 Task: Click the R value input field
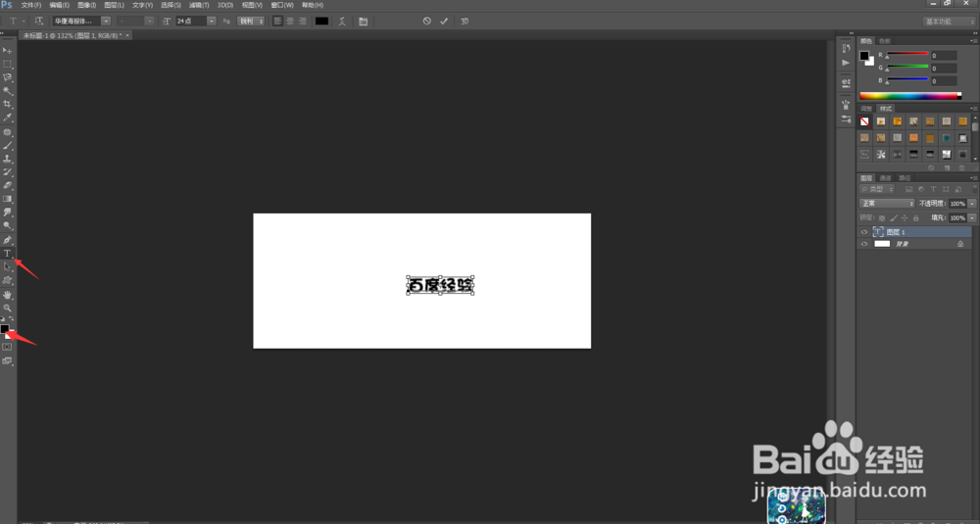pyautogui.click(x=944, y=56)
